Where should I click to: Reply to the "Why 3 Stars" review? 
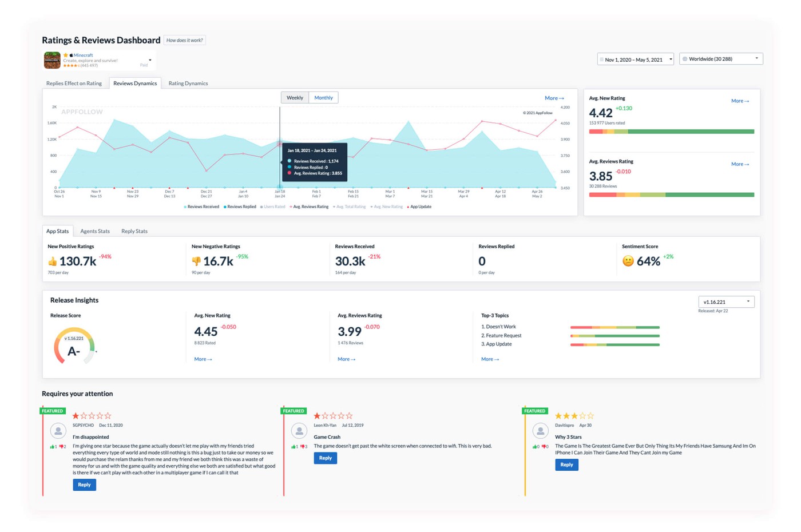coord(566,465)
